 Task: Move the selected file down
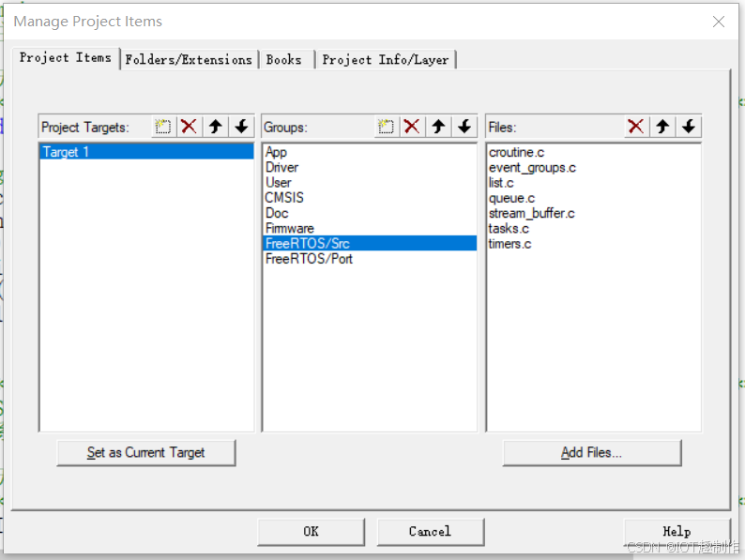click(689, 127)
